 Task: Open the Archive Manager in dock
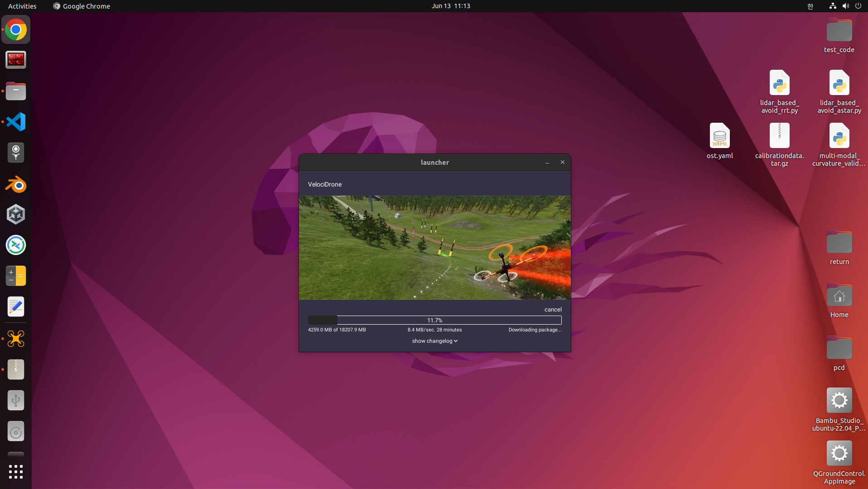tap(16, 369)
